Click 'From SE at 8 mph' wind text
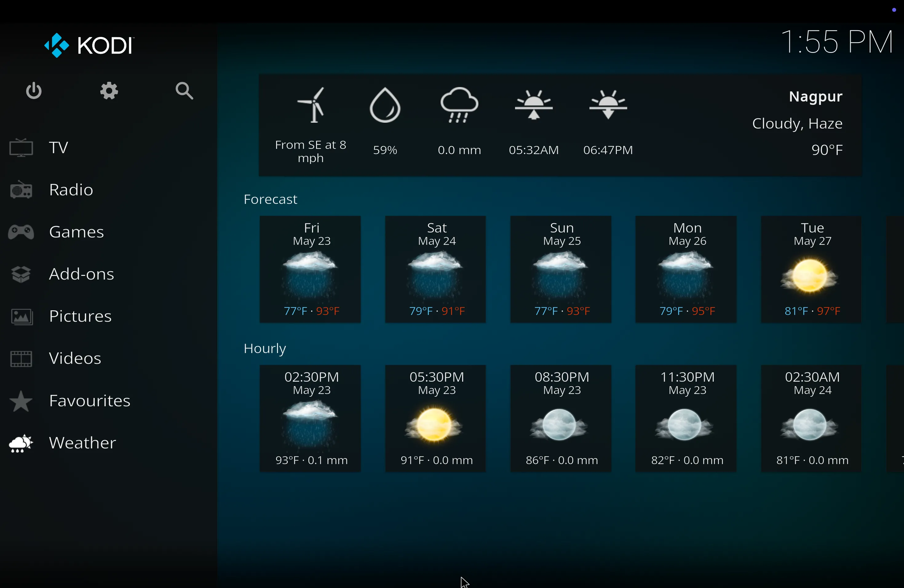The width and height of the screenshot is (904, 588). [311, 151]
